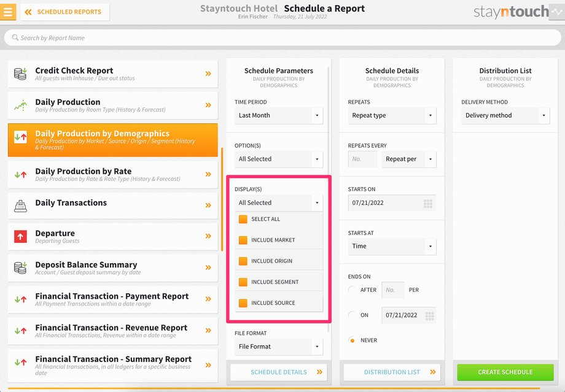Select the Departure report item
Image resolution: width=565 pixels, height=392 pixels.
coord(113,237)
